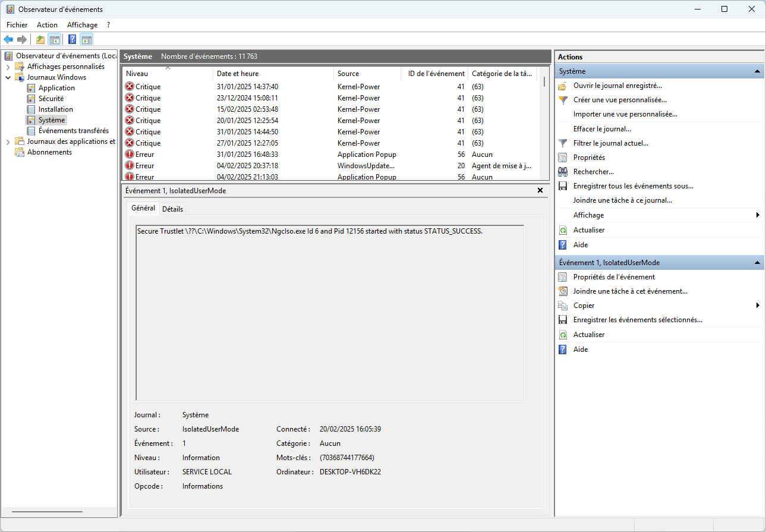Collapse the Système actions section header
This screenshot has width=766, height=532.
[x=660, y=71]
